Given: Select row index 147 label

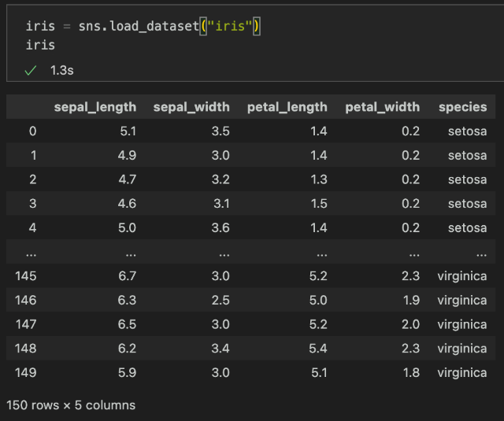Looking at the screenshot, I should tap(26, 324).
